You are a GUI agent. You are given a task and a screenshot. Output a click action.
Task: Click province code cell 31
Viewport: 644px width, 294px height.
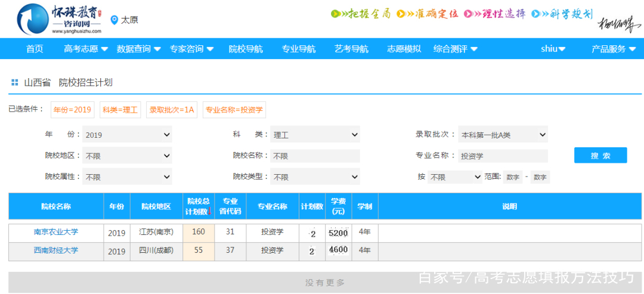point(230,233)
